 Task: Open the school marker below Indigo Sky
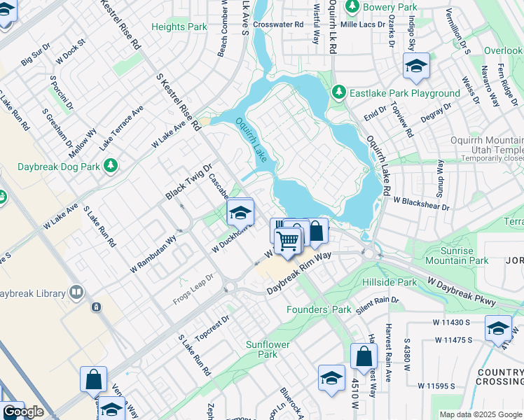[x=416, y=66]
